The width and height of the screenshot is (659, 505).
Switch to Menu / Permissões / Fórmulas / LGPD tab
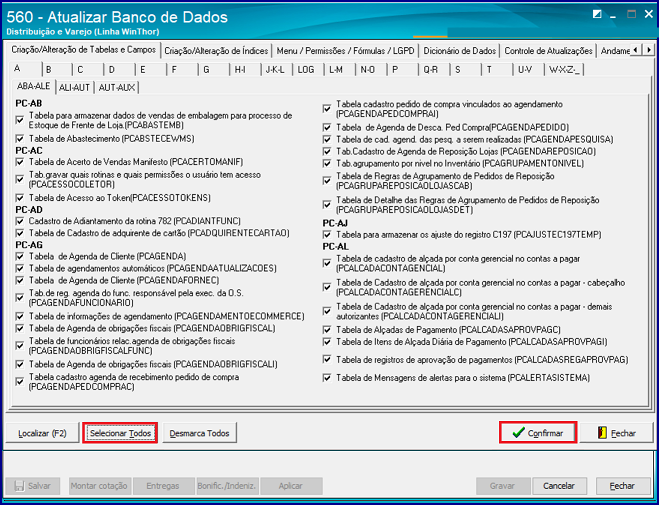click(345, 51)
